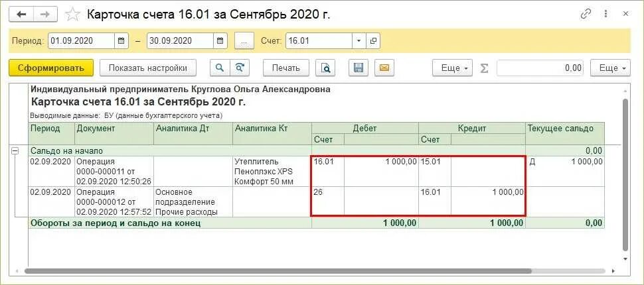The height and width of the screenshot is (285, 644).
Task: Collapse the report group minus box
Action: click(x=15, y=151)
